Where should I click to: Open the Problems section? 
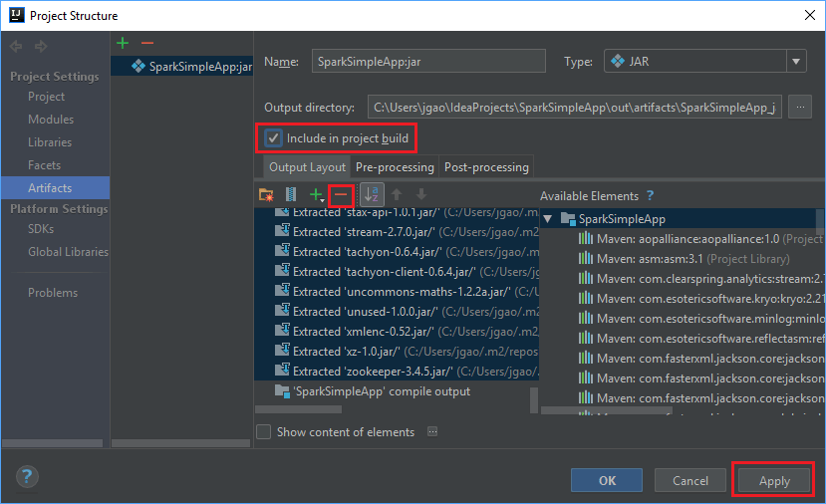coord(53,292)
